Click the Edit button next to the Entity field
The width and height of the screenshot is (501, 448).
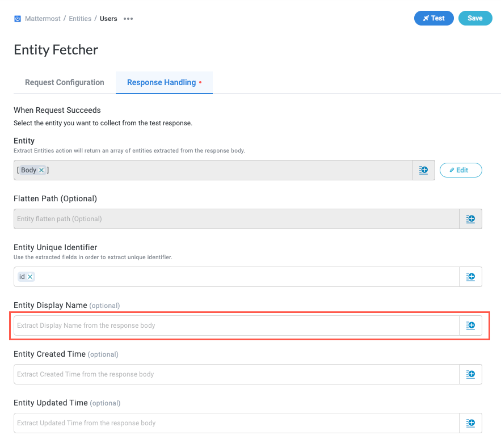[x=461, y=170]
